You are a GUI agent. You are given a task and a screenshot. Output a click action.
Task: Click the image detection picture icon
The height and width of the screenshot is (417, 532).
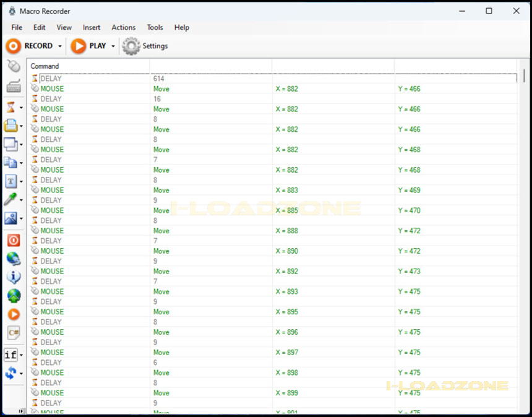point(11,218)
